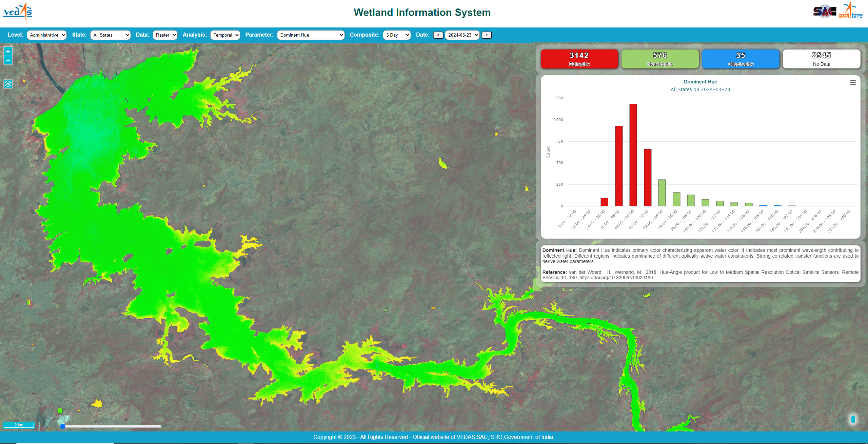The height and width of the screenshot is (444, 868).
Task: Click the forward date navigation arrow
Action: click(486, 35)
